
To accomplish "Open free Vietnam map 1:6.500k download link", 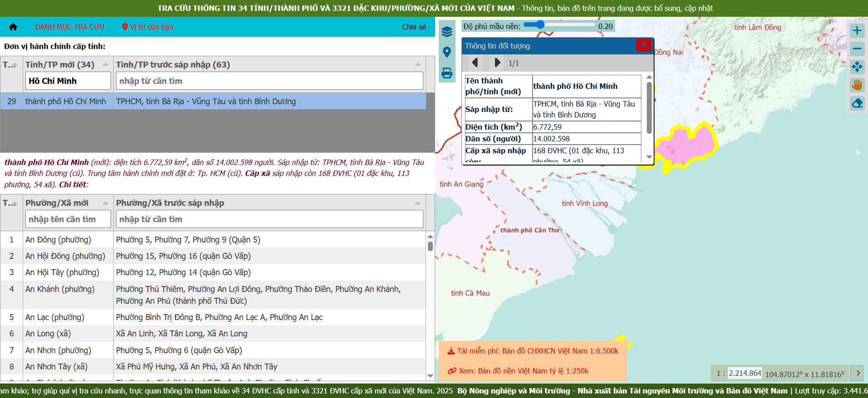I will tap(533, 351).
